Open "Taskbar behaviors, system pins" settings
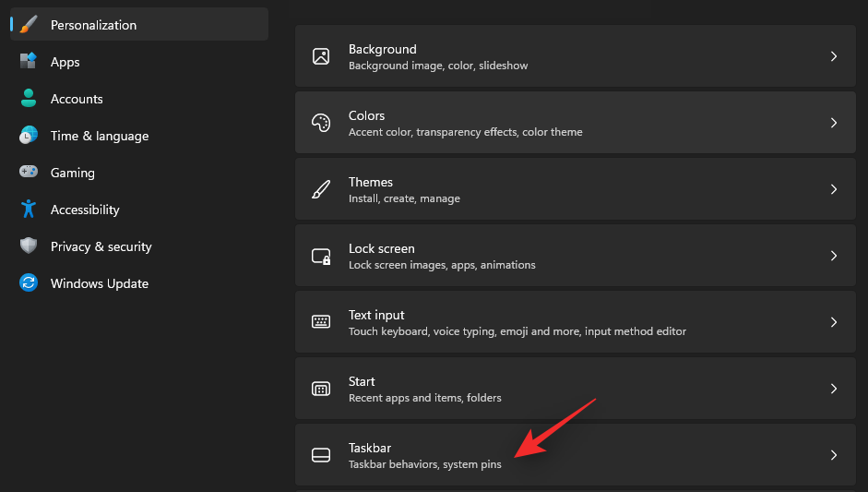The width and height of the screenshot is (868, 492). [424, 464]
